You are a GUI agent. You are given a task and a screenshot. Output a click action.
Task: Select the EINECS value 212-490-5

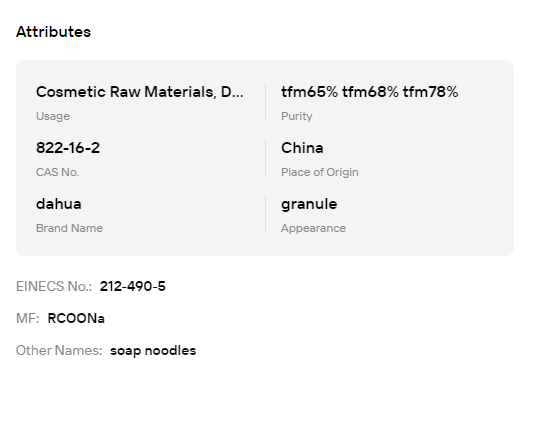pyautogui.click(x=133, y=286)
